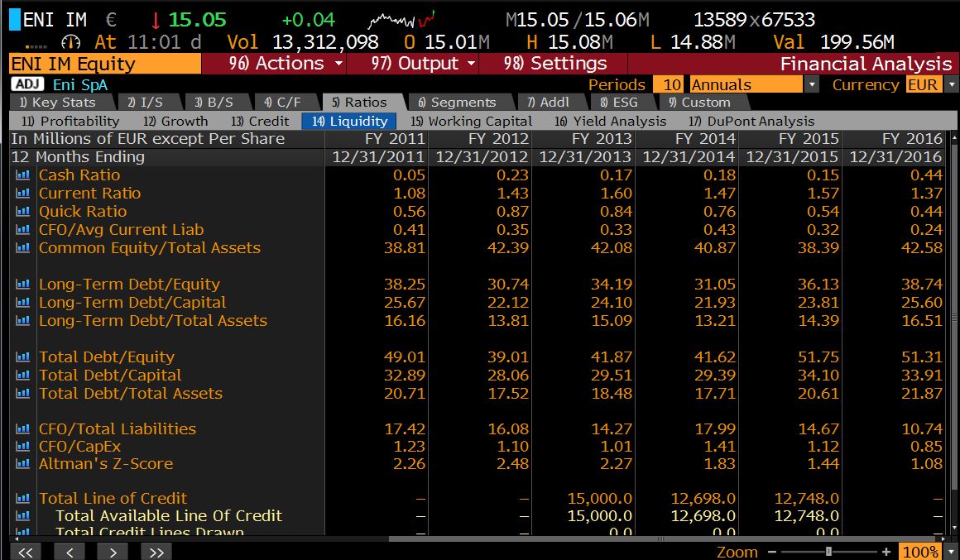Open the Settings button
The height and width of the screenshot is (560, 960).
(559, 64)
